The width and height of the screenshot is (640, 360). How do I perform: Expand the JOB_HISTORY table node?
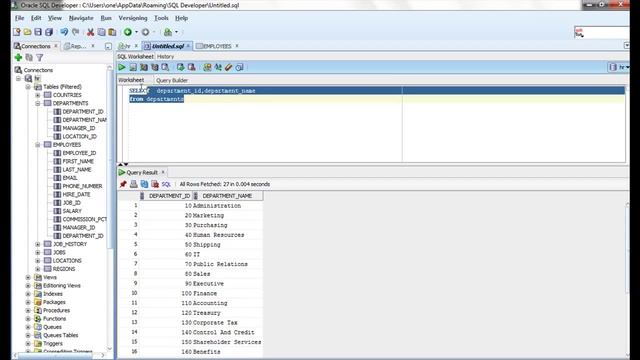click(x=38, y=244)
